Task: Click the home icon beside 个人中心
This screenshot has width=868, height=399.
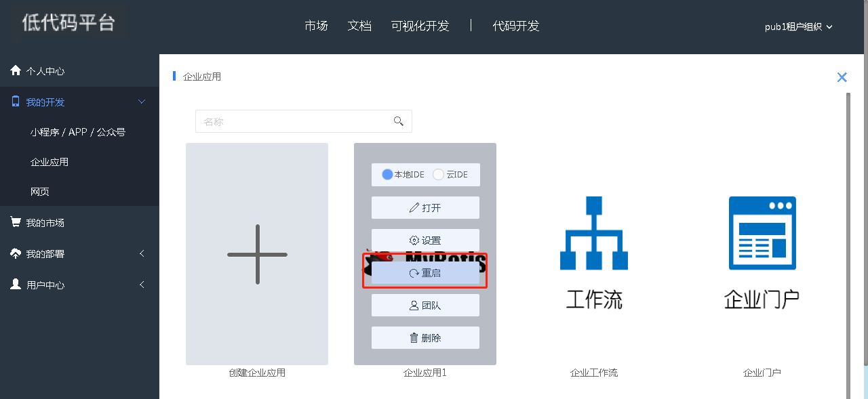Action: (16, 70)
